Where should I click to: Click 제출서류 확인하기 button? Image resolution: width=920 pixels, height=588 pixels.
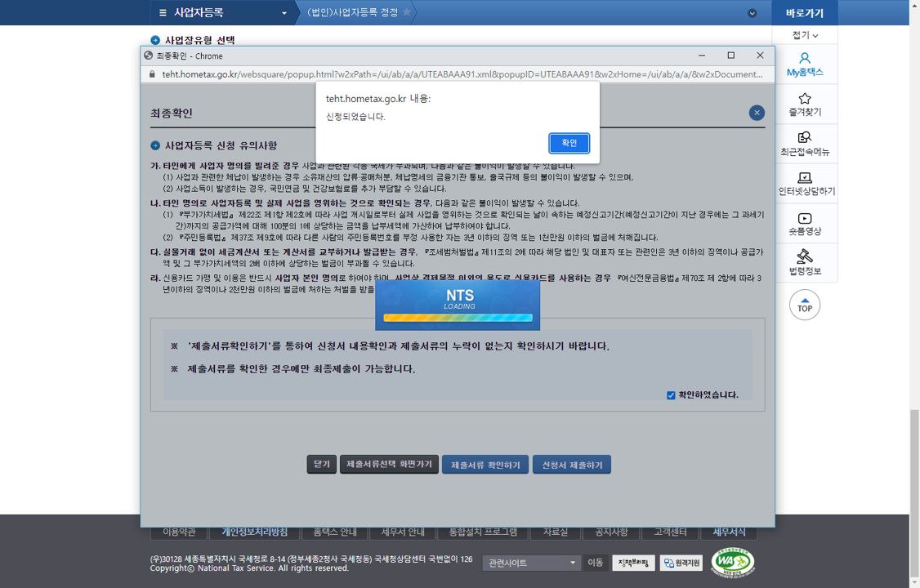485,465
